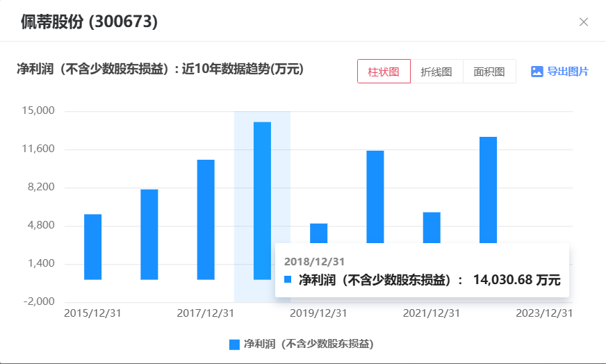Switch to the 柱状图 bar chart view
Image resolution: width=606 pixels, height=364 pixels.
pyautogui.click(x=384, y=72)
